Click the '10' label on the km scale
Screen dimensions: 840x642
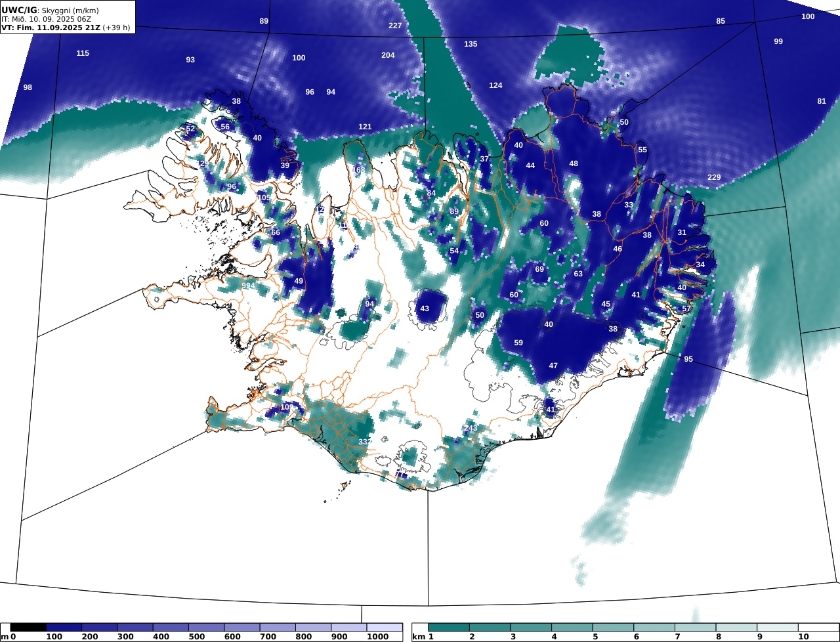coord(803,637)
